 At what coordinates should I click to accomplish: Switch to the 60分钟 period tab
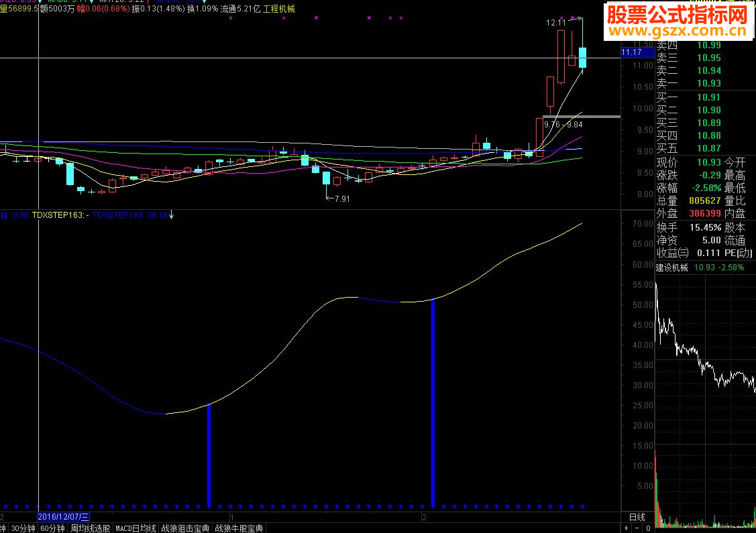[52, 529]
